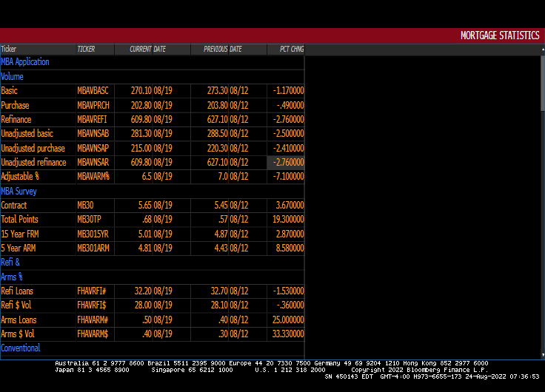
Task: Click the MBAVBASC ticker symbol
Action: click(93, 91)
